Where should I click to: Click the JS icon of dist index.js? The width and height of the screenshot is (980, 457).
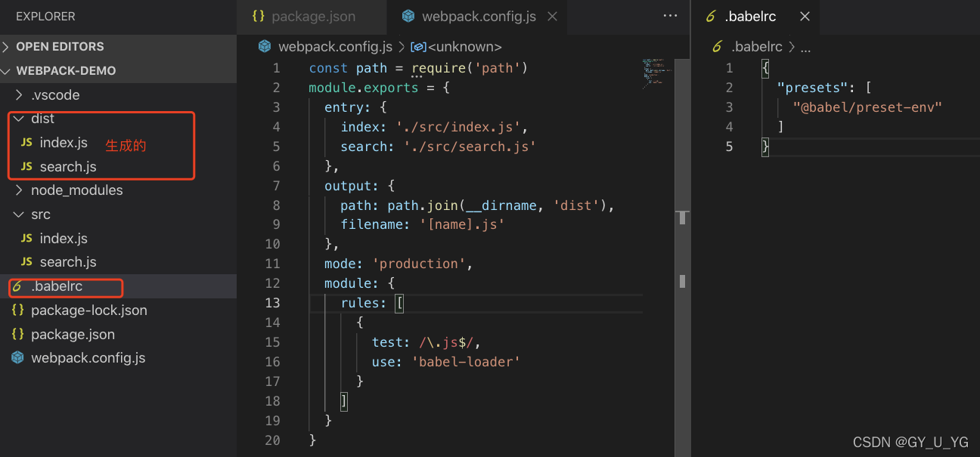click(x=26, y=143)
